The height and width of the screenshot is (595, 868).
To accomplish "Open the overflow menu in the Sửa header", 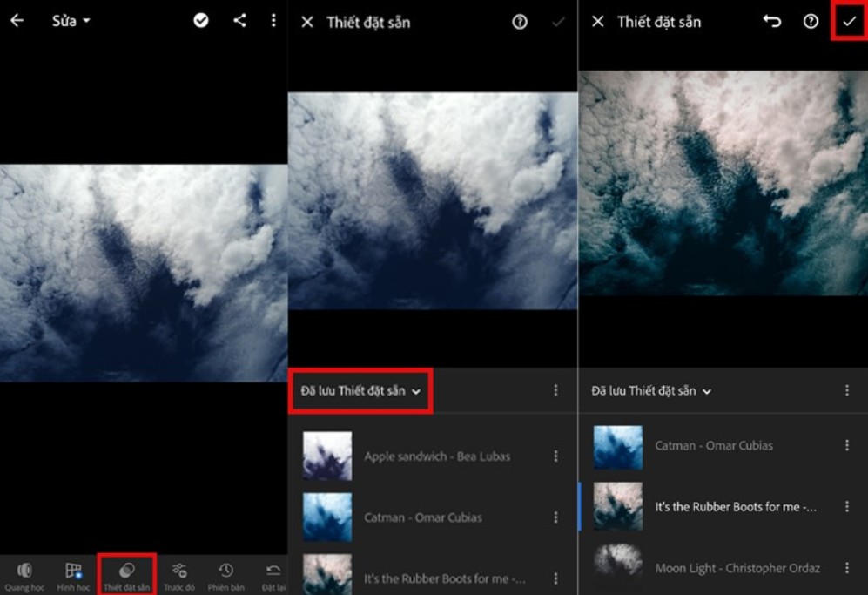I will (x=273, y=20).
